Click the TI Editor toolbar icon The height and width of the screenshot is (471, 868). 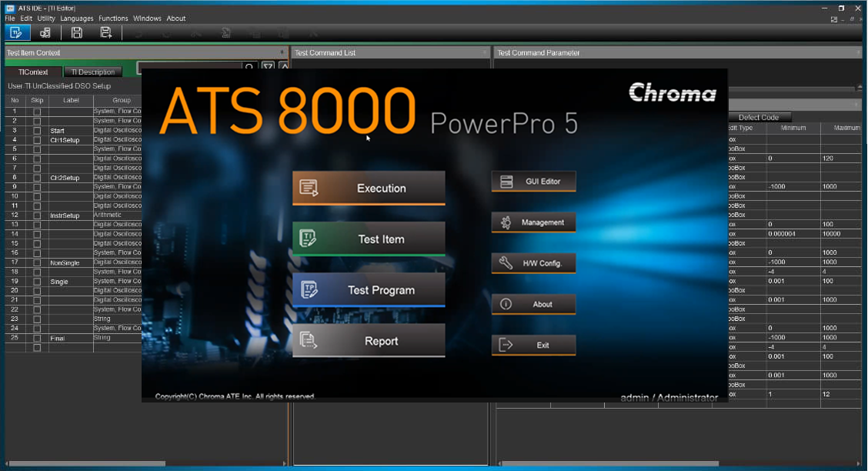click(x=16, y=32)
